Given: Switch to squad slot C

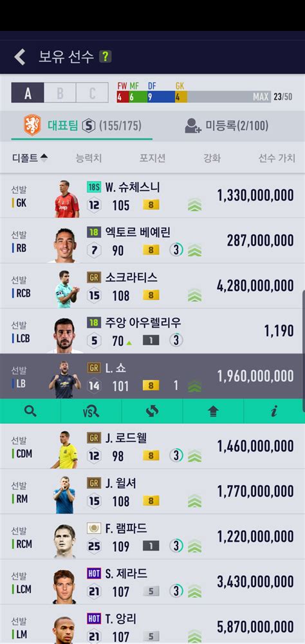Looking at the screenshot, I should (93, 93).
